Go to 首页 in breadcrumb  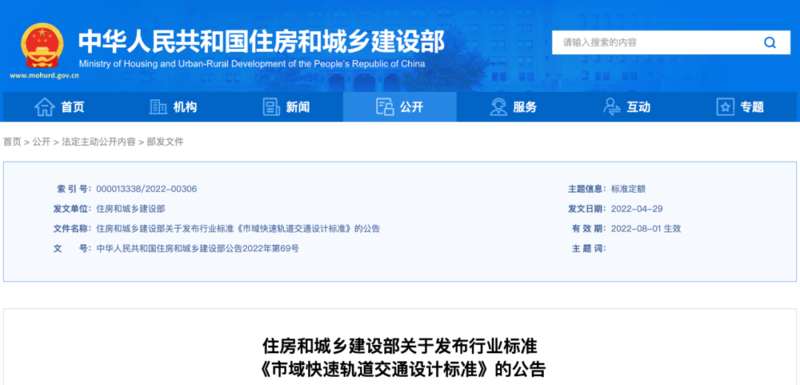(12, 142)
